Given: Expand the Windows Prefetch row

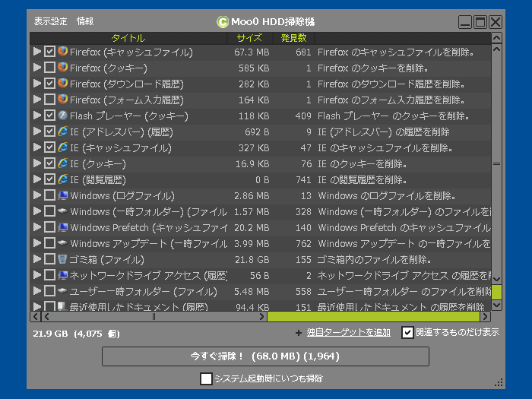Looking at the screenshot, I should tap(37, 227).
